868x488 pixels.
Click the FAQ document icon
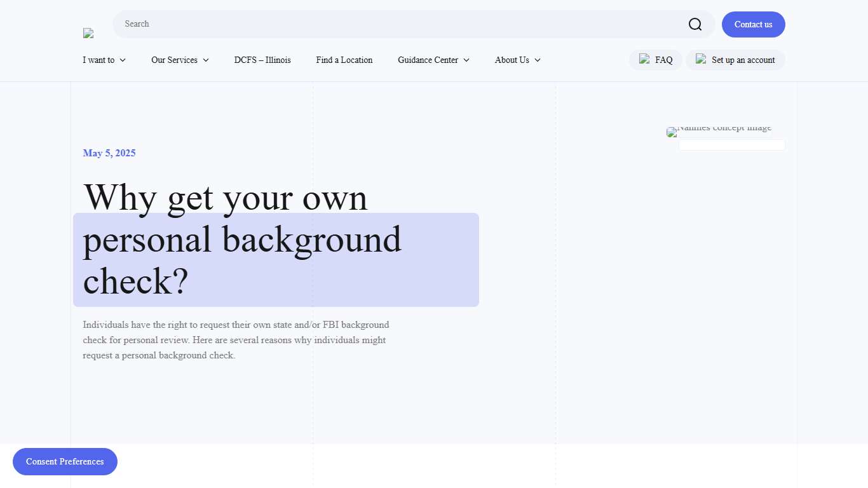coord(644,59)
